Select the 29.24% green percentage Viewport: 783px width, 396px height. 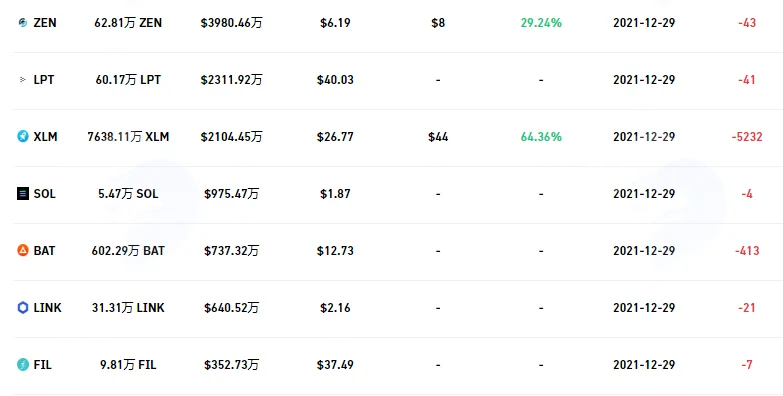541,23
